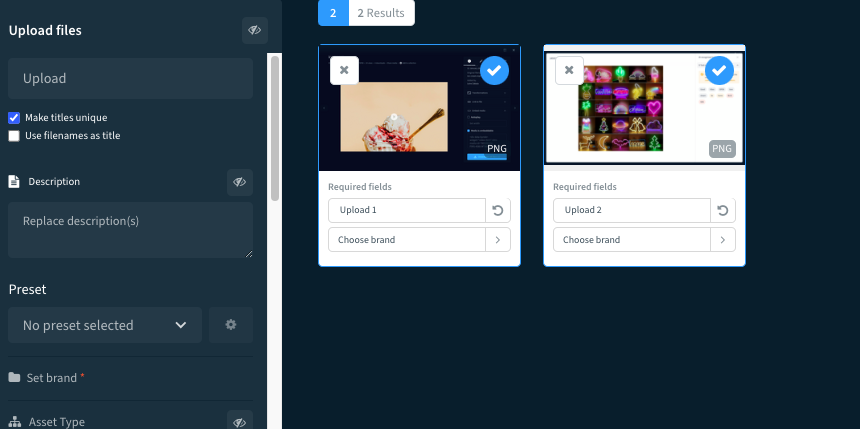
Task: Click the selected count badge showing 2
Action: (333, 13)
